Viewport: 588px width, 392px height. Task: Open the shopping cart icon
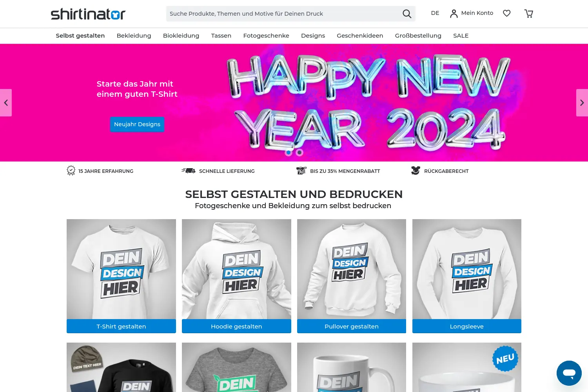point(529,14)
